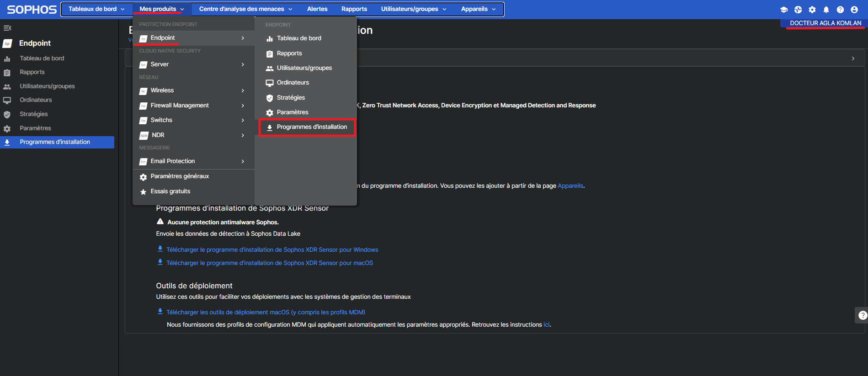Viewport: 868px width, 376px height.
Task: Click the floating help button on the right edge
Action: [862, 315]
